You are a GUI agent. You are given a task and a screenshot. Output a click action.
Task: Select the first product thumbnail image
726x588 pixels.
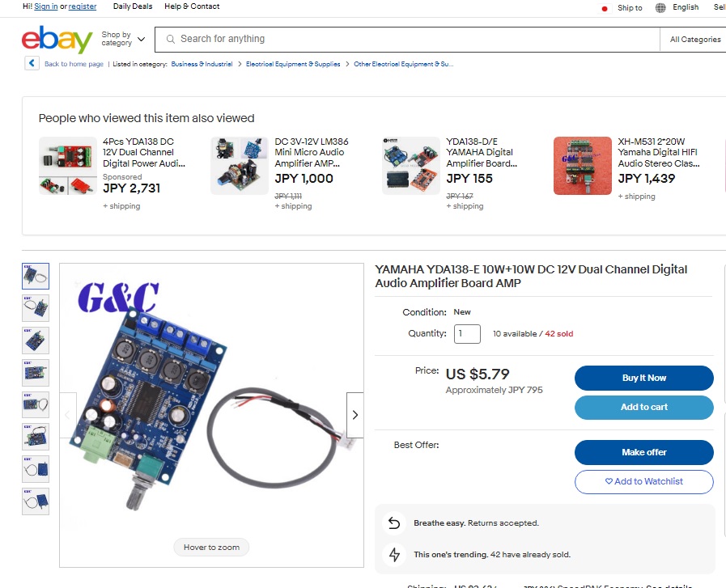36,276
